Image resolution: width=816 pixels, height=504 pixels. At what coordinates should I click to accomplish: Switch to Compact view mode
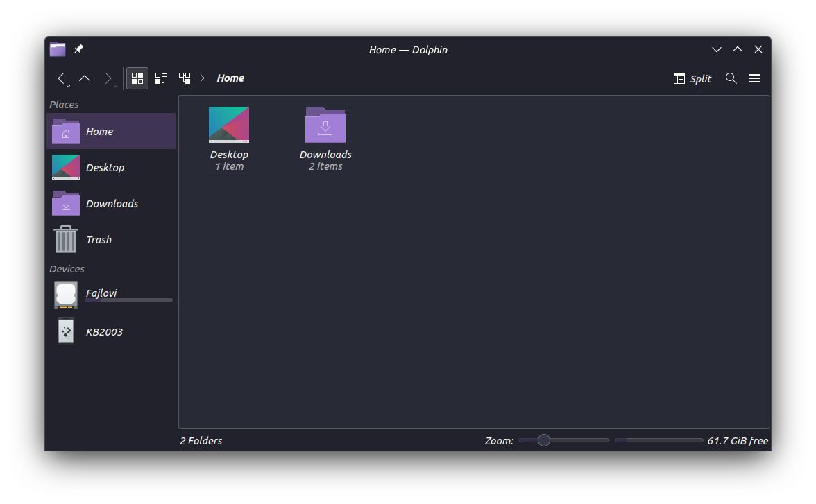(x=161, y=78)
